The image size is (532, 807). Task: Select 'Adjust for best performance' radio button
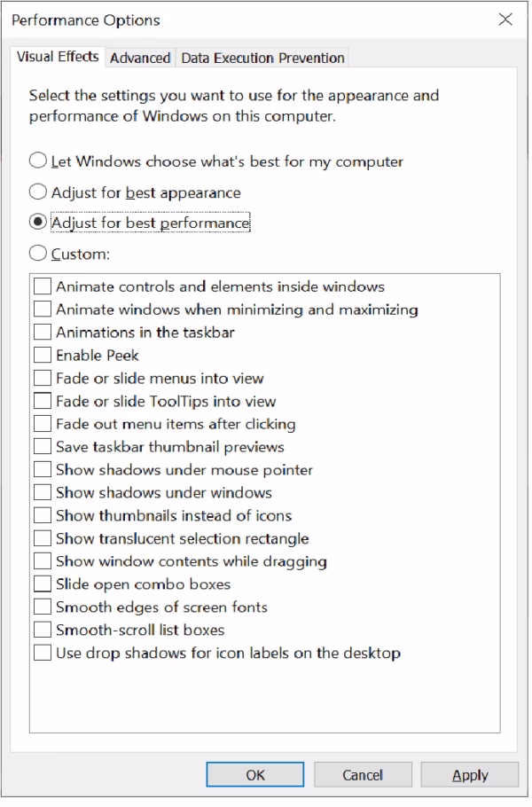point(38,223)
